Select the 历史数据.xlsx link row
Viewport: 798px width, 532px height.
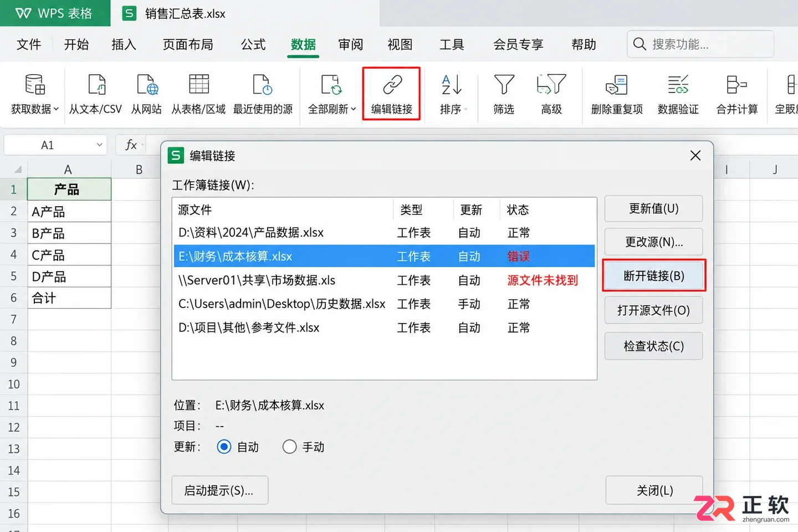coord(384,304)
